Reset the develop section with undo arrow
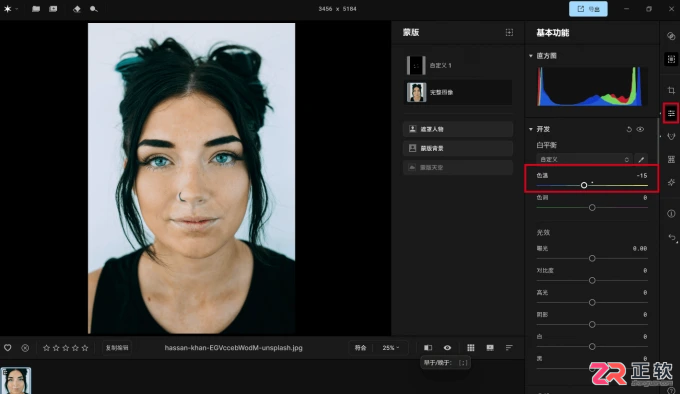Viewport: 680px width, 394px height. coord(629,129)
